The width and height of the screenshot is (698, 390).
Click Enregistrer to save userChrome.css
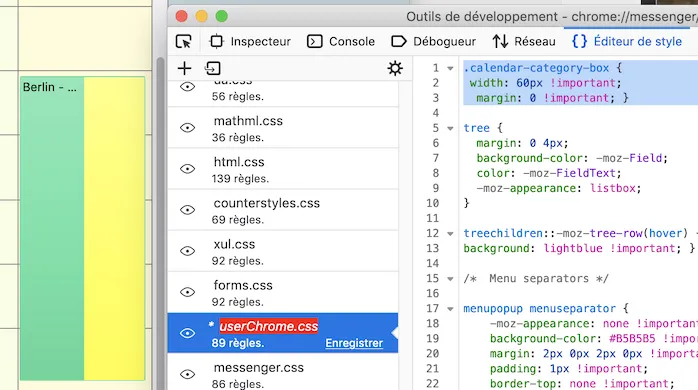[x=354, y=343]
